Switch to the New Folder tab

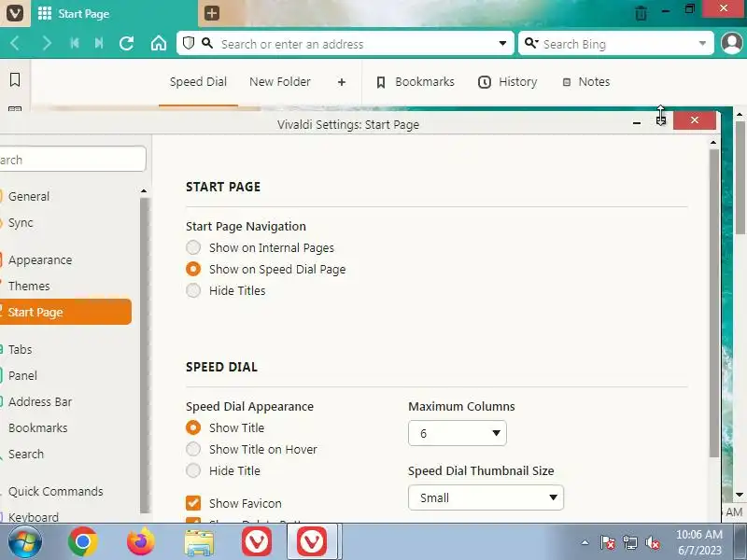(279, 82)
